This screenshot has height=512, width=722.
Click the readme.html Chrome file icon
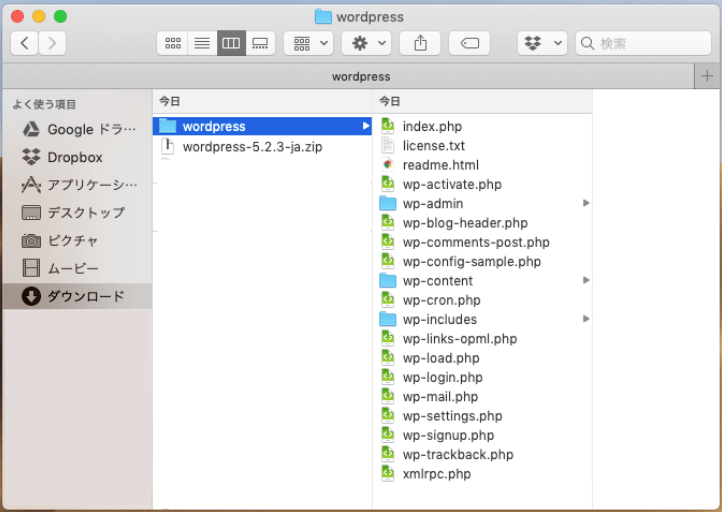388,164
